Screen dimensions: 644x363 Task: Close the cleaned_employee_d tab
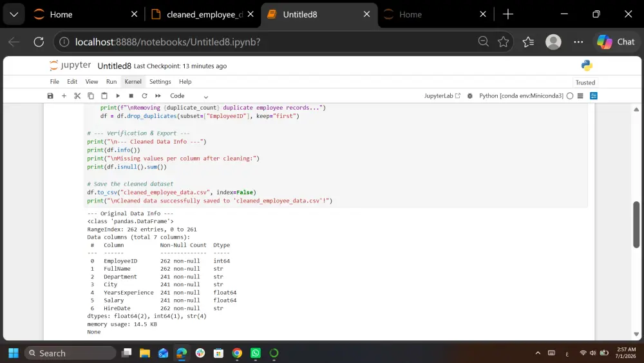251,14
